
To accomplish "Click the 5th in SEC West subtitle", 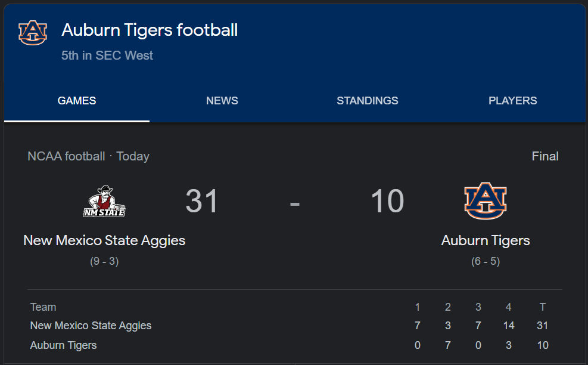I will pos(107,55).
